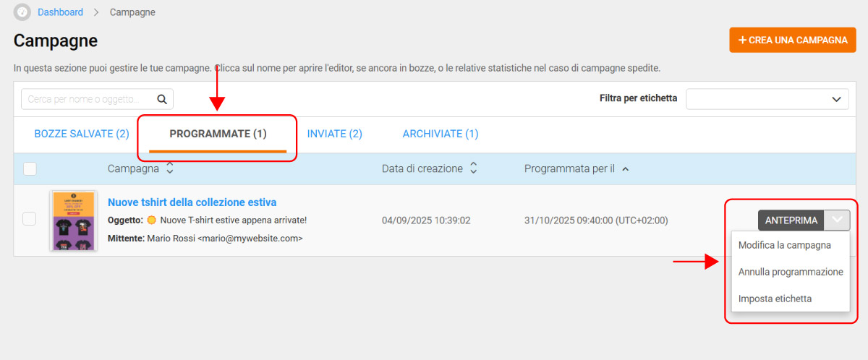Screen dimensions: 868x360
Task: Click the dashboard gauge icon in breadcrumb
Action: click(22, 12)
